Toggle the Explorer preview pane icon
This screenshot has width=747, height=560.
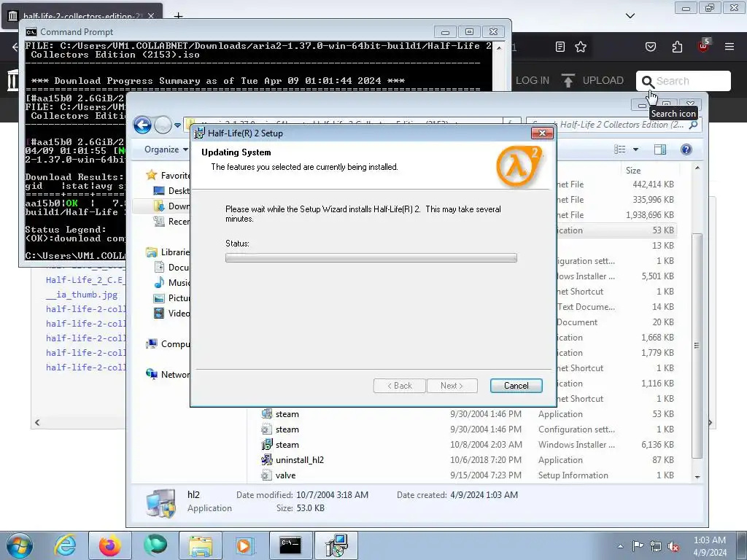(x=659, y=149)
